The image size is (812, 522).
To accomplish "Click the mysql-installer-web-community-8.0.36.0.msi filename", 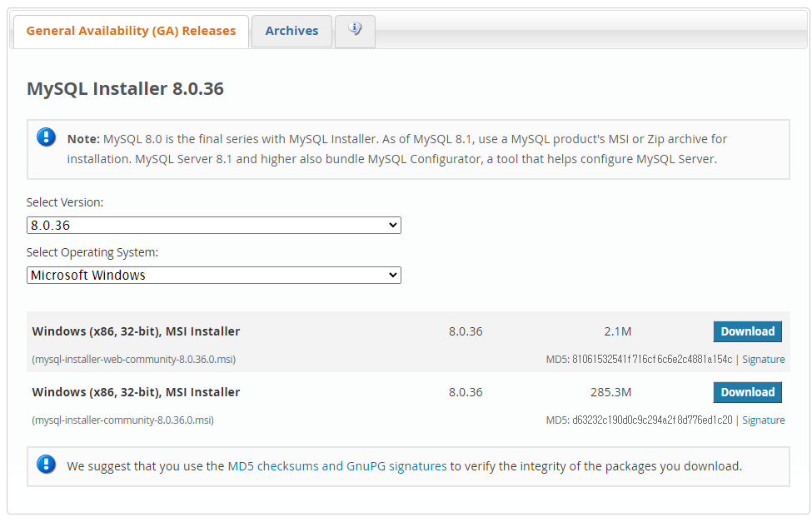I will 131,359.
